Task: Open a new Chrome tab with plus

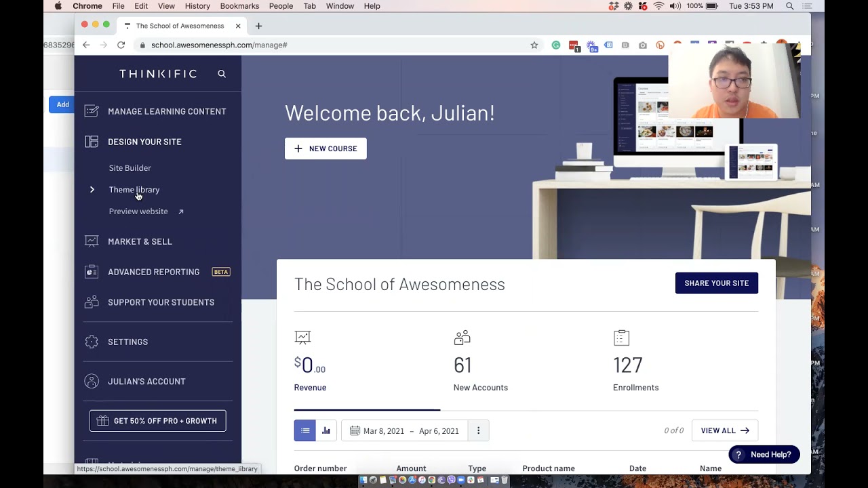Action: tap(258, 26)
